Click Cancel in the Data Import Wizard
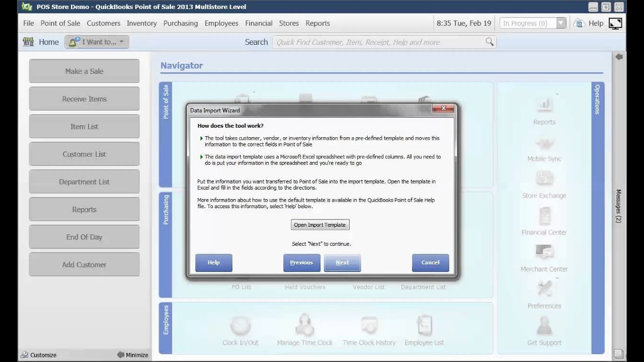Viewport: 644px width, 362px height. click(x=430, y=262)
